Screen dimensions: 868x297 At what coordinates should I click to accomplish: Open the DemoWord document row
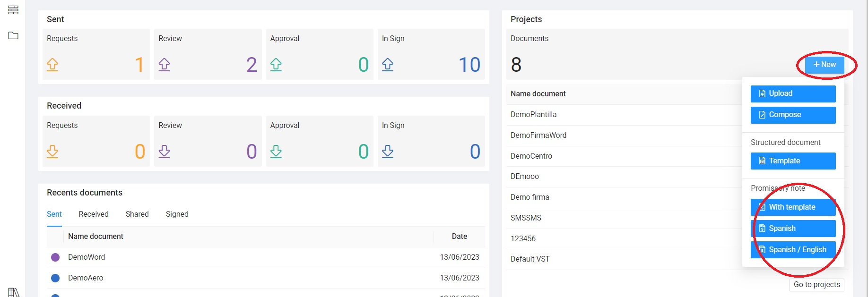click(87, 257)
